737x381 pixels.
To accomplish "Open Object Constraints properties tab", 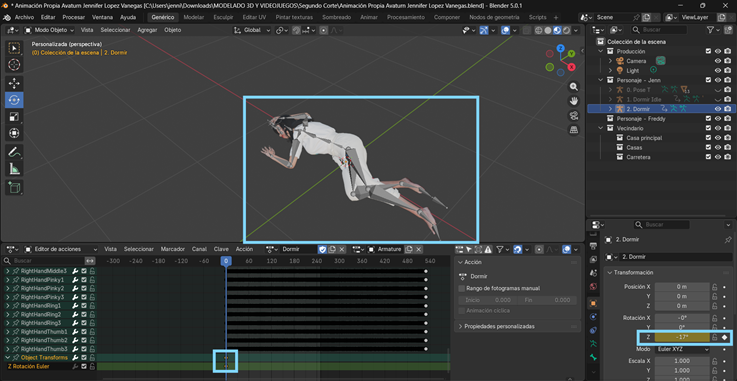I will tap(593, 330).
